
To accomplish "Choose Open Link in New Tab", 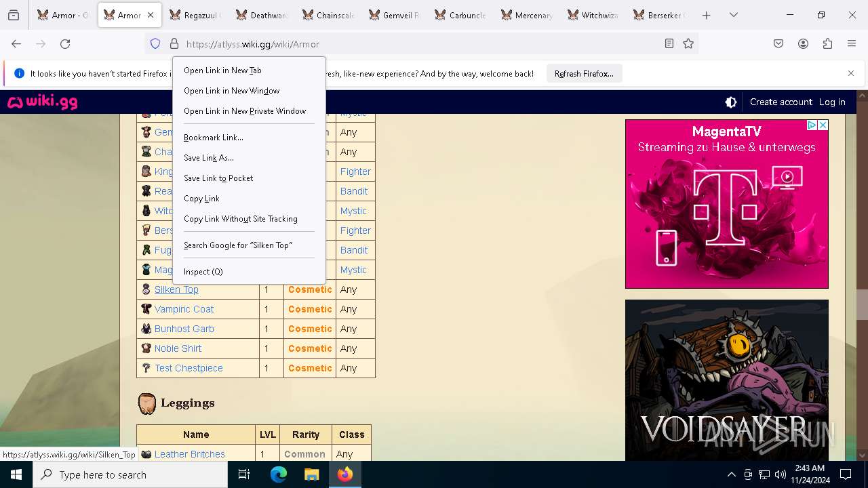I will [249, 70].
